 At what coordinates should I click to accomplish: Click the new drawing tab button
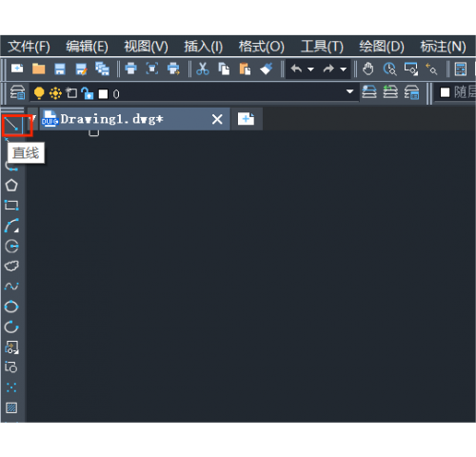pos(247,119)
